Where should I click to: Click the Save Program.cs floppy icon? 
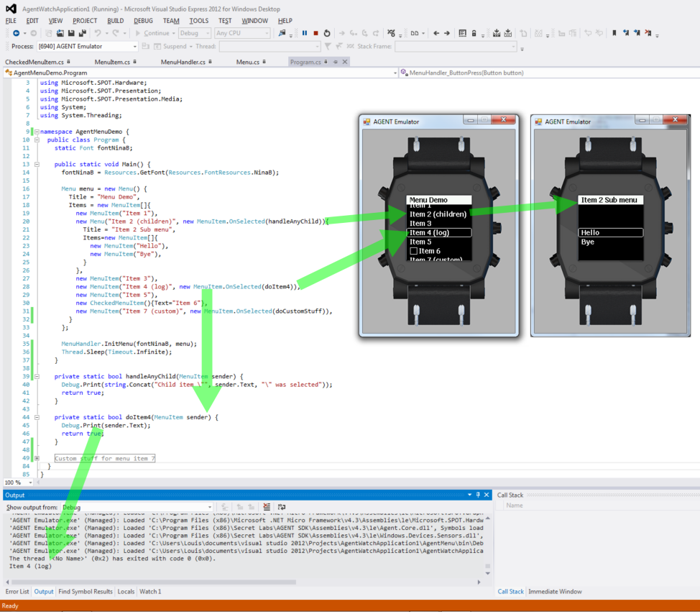pos(71,33)
